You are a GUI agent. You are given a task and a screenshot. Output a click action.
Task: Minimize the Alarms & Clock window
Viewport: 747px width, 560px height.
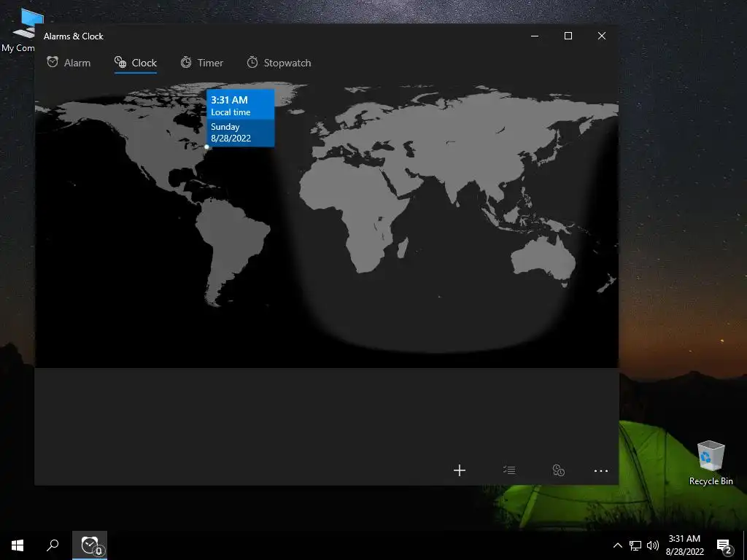pyautogui.click(x=535, y=36)
